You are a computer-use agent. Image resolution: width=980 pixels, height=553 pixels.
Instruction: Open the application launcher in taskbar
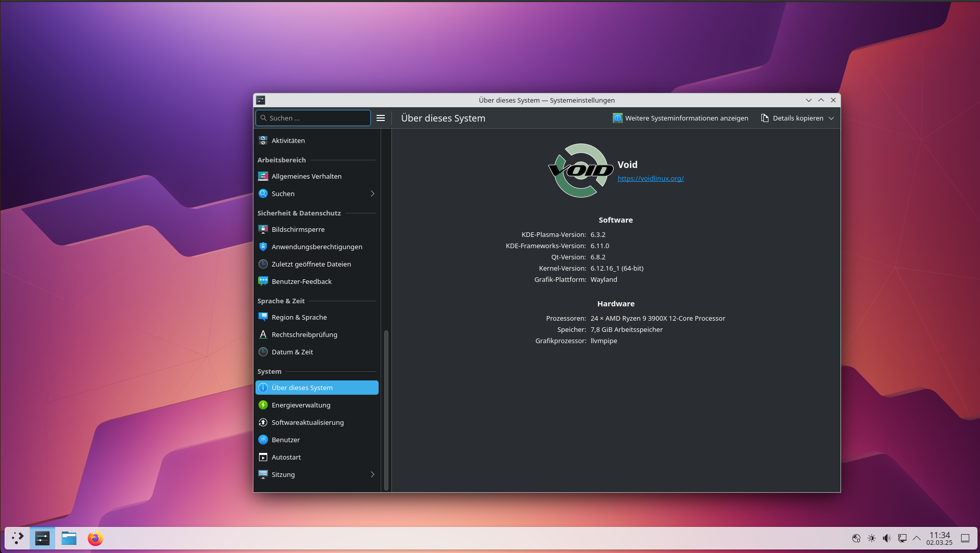pyautogui.click(x=18, y=538)
